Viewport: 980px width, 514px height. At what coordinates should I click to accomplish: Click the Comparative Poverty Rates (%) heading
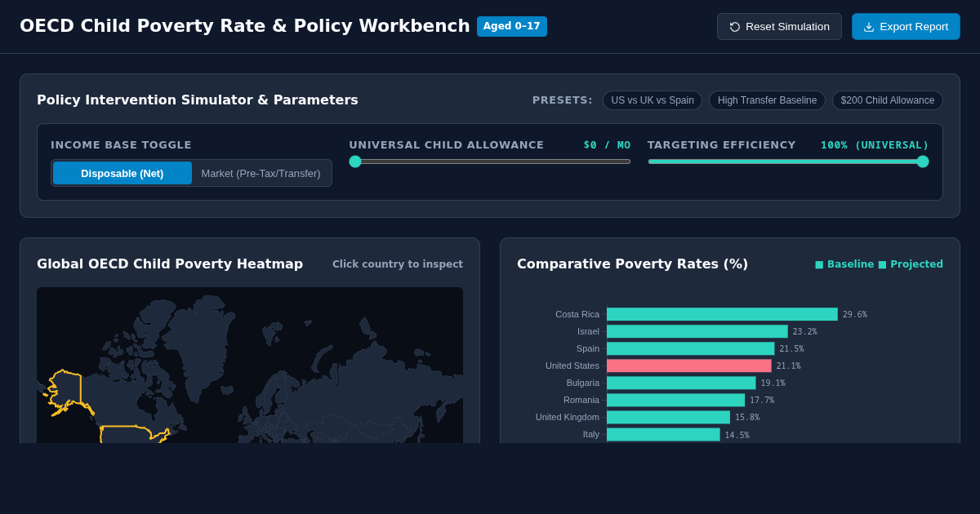pyautogui.click(x=632, y=264)
